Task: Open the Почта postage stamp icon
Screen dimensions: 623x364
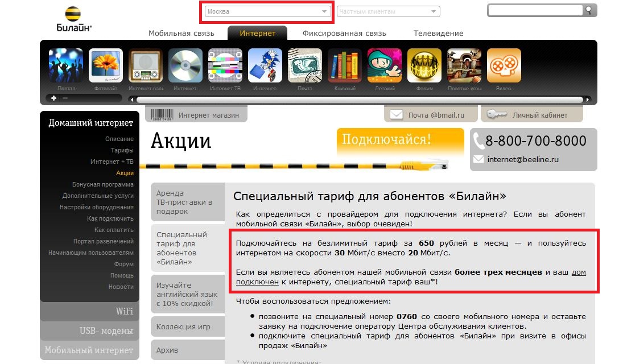Action: point(305,65)
